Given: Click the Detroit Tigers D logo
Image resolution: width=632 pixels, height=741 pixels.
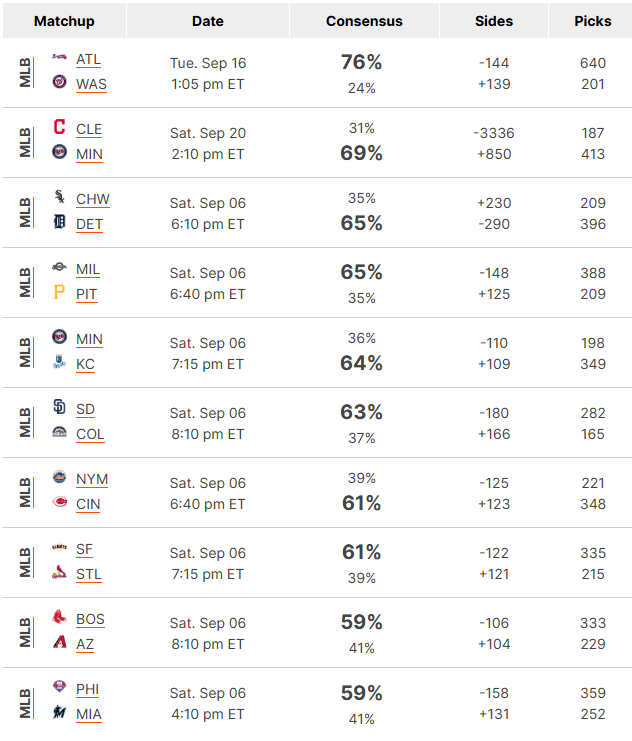Looking at the screenshot, I should [x=59, y=221].
